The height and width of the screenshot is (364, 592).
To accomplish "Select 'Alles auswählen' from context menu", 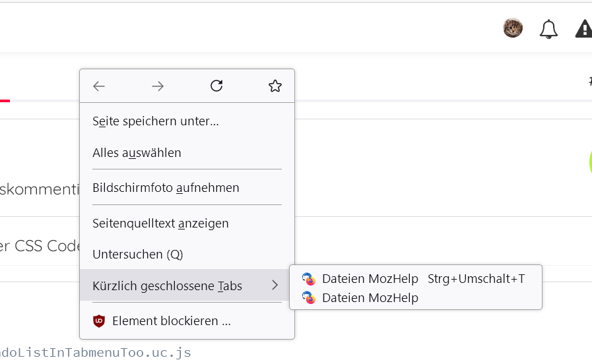I will pos(137,153).
